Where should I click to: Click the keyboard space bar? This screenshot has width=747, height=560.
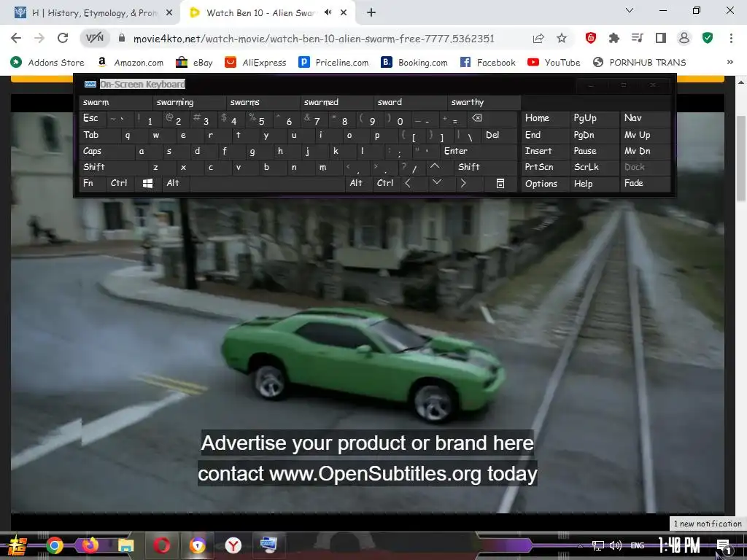click(x=268, y=183)
